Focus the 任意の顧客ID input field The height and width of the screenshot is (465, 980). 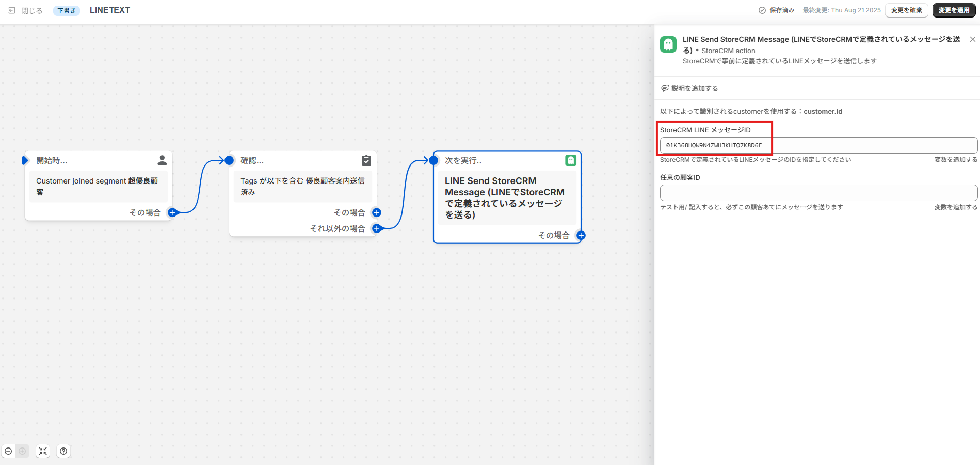(818, 193)
